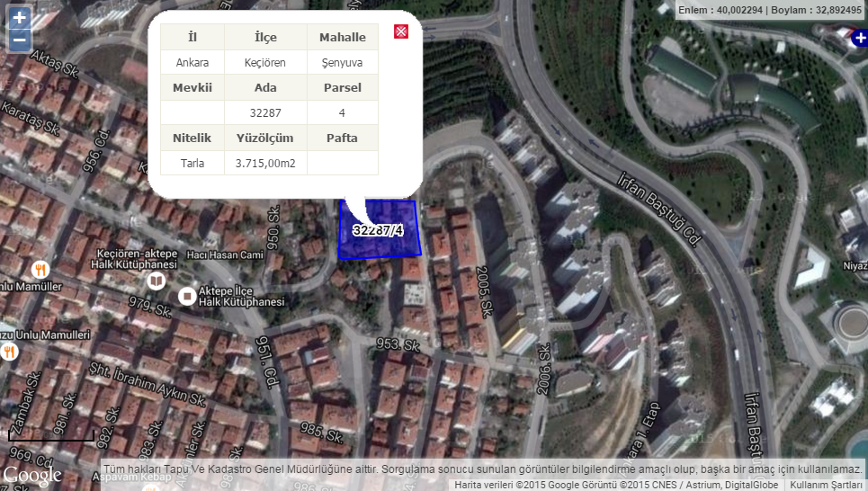Close the parcel info popup
Viewport: 868px width, 491px height.
[x=401, y=31]
